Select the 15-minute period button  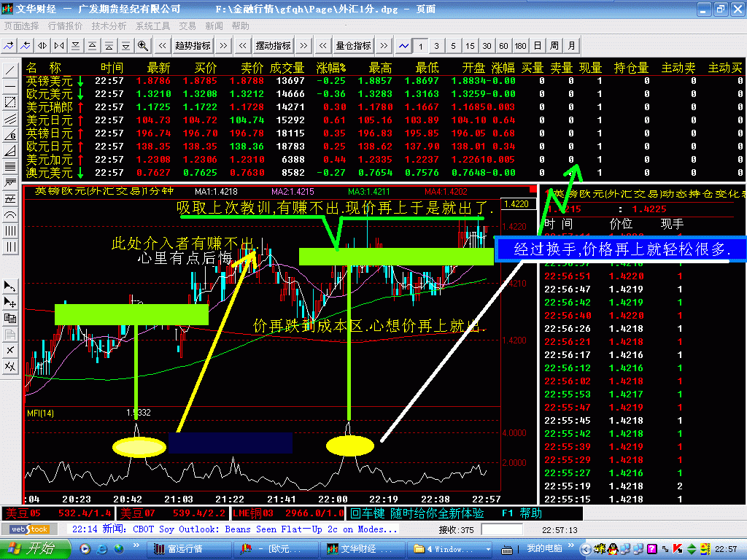point(470,46)
